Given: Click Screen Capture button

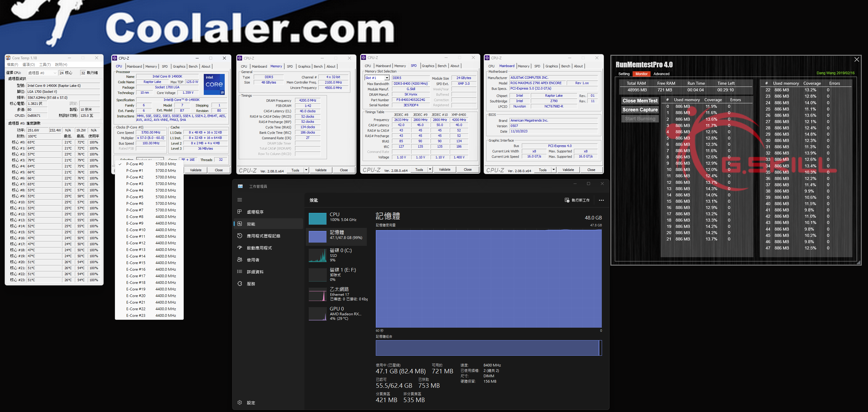Looking at the screenshot, I should 640,110.
